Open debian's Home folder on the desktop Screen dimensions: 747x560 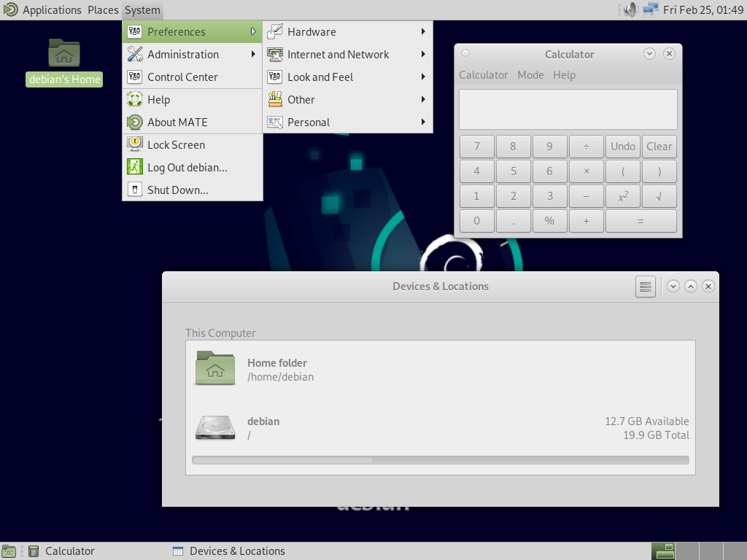click(x=63, y=53)
